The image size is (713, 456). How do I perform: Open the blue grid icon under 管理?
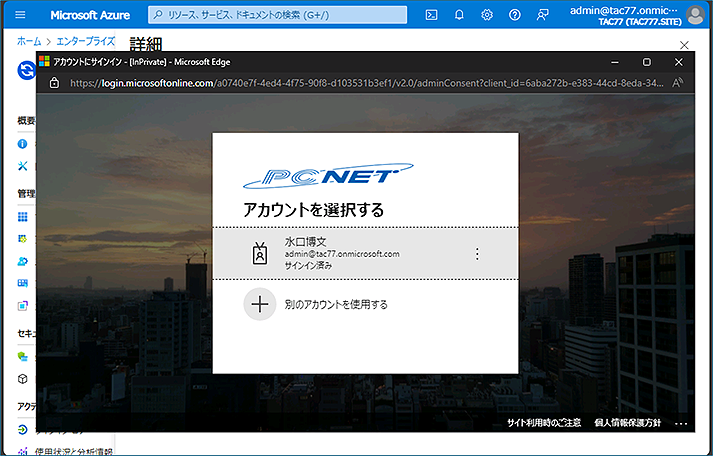22,216
